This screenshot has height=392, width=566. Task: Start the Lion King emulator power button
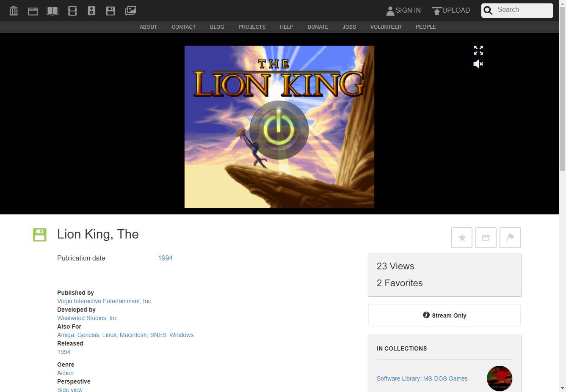coord(279,130)
